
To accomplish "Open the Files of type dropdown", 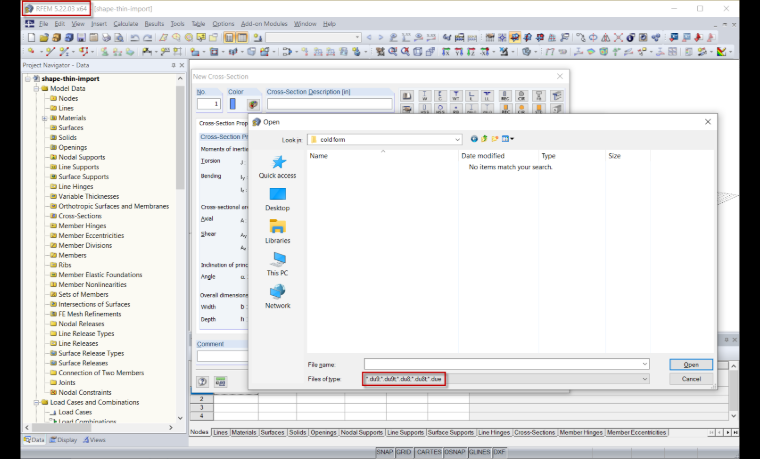I will click(645, 379).
